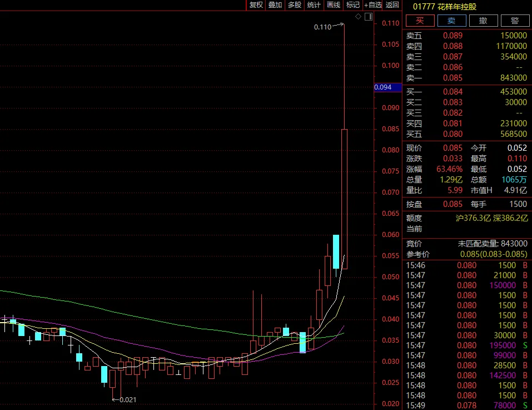
Task: Open the 统计 statistics tool
Action: [x=314, y=5]
